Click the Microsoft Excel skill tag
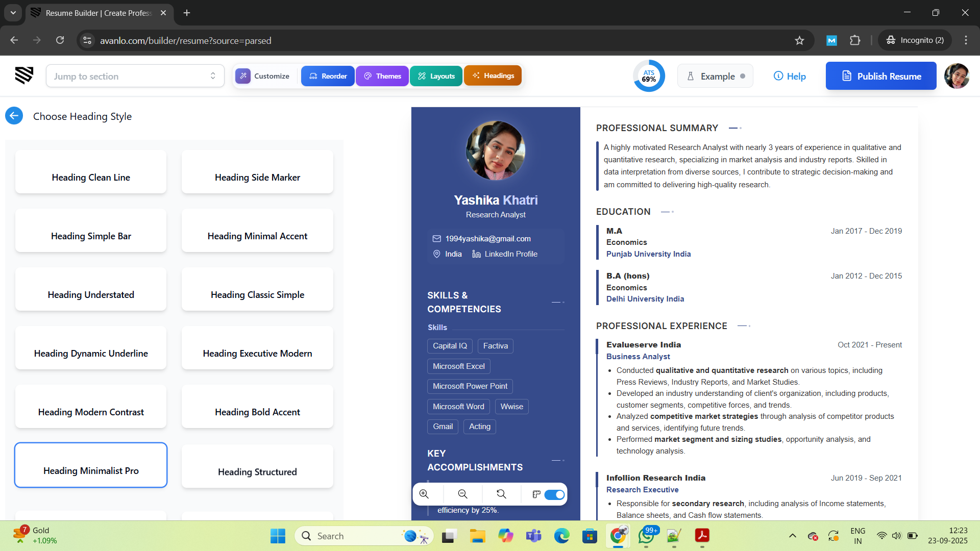Viewport: 980px width, 551px height. point(459,366)
